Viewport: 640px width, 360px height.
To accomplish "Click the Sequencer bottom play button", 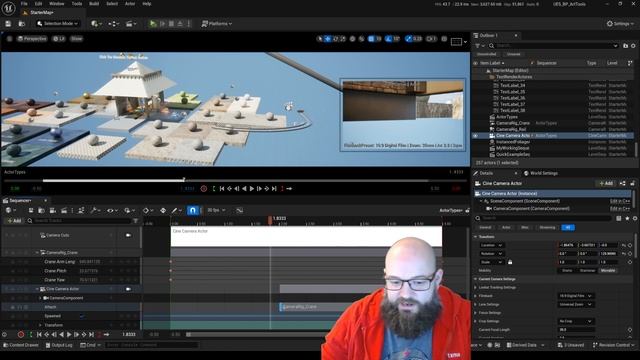I will click(x=69, y=335).
